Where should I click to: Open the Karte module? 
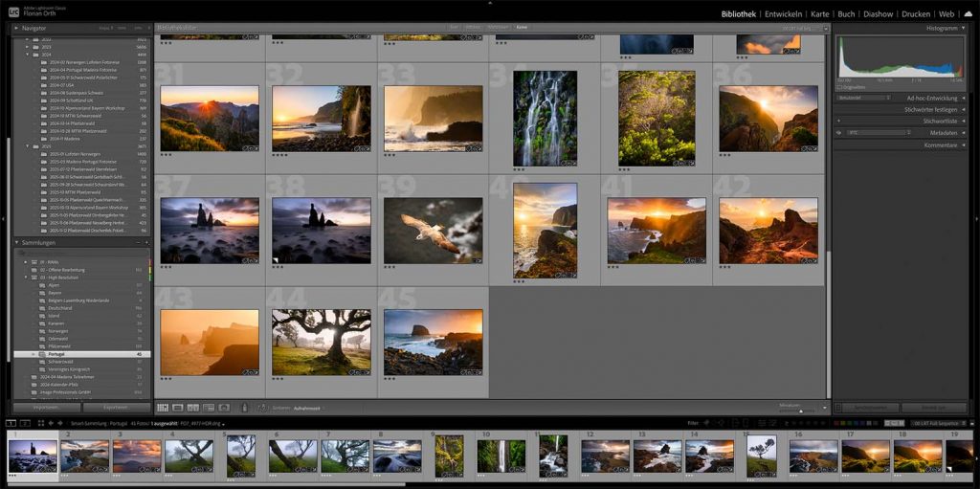click(x=820, y=13)
